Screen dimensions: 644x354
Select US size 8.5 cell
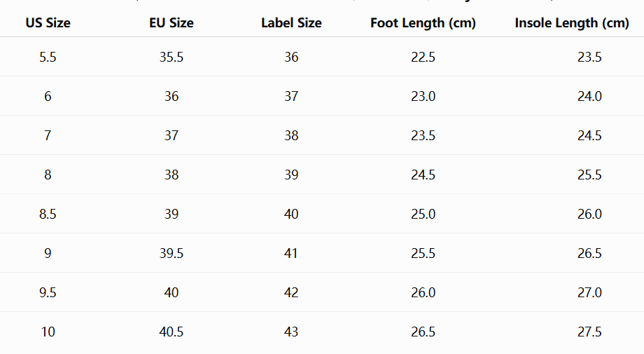tap(48, 215)
